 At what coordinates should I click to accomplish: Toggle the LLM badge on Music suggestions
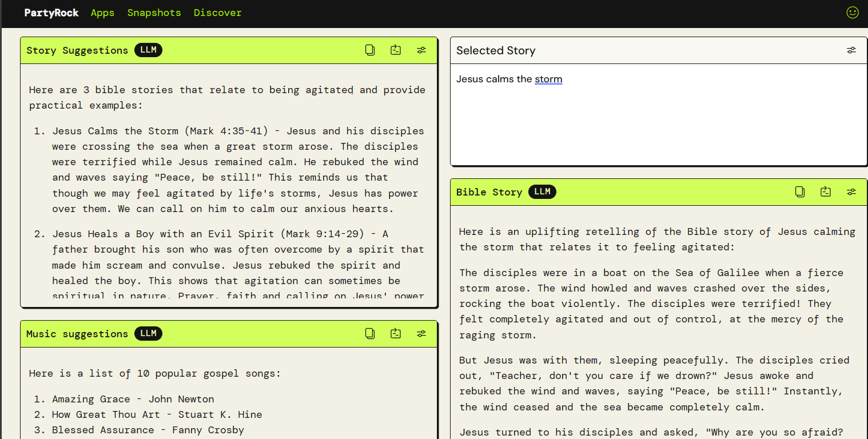[148, 333]
